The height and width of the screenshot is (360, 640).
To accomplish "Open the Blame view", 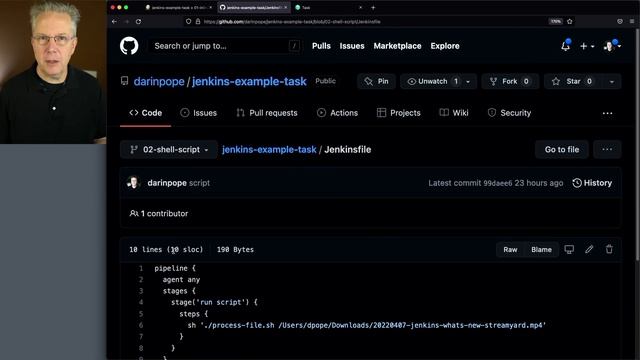I will click(541, 249).
